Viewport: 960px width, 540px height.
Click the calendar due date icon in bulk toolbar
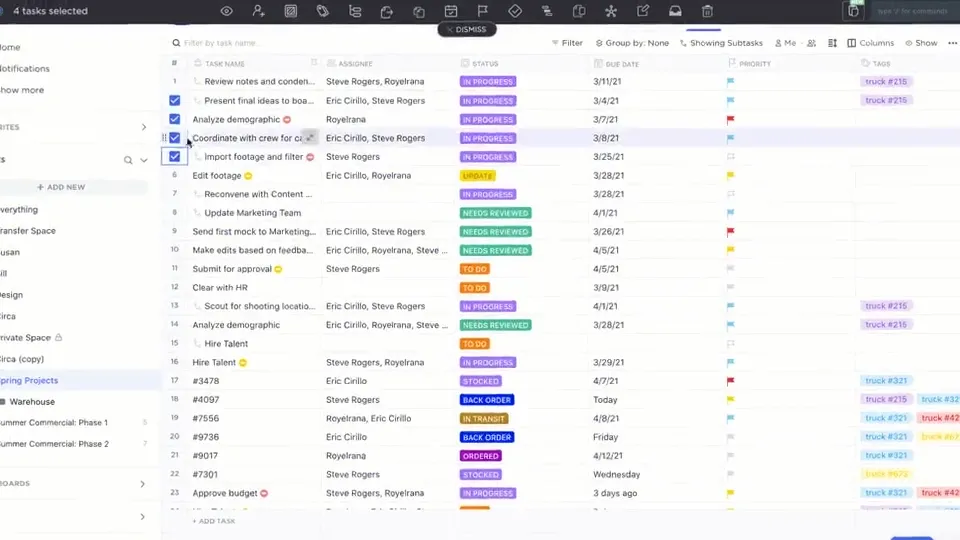451,11
